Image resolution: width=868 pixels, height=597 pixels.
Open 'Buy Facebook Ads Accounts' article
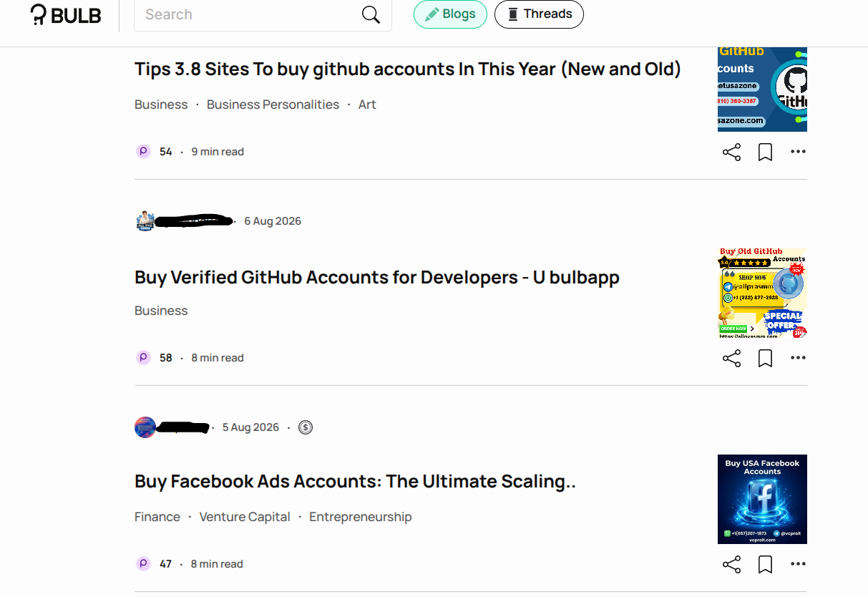355,481
